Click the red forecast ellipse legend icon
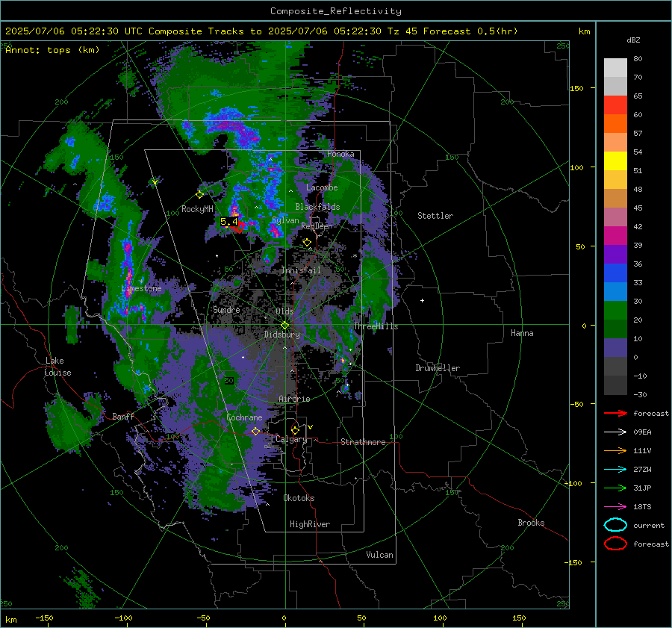Viewport: 672px width, 628px height. 615,544
